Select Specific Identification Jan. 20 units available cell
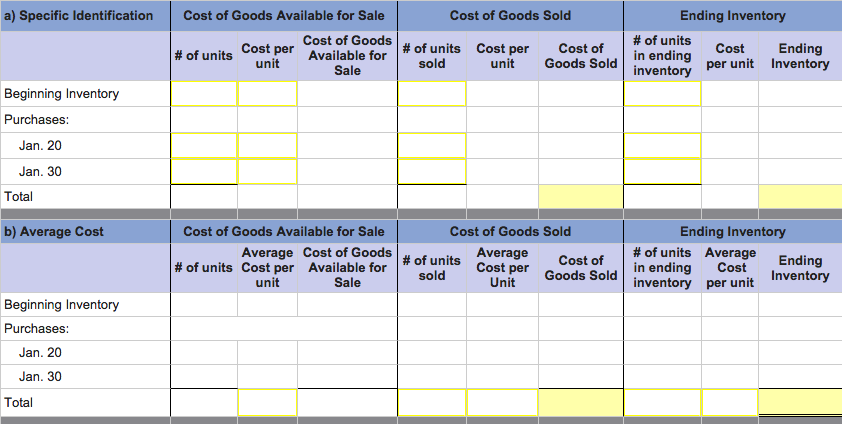Screen dimensions: 842x424 coord(203,146)
